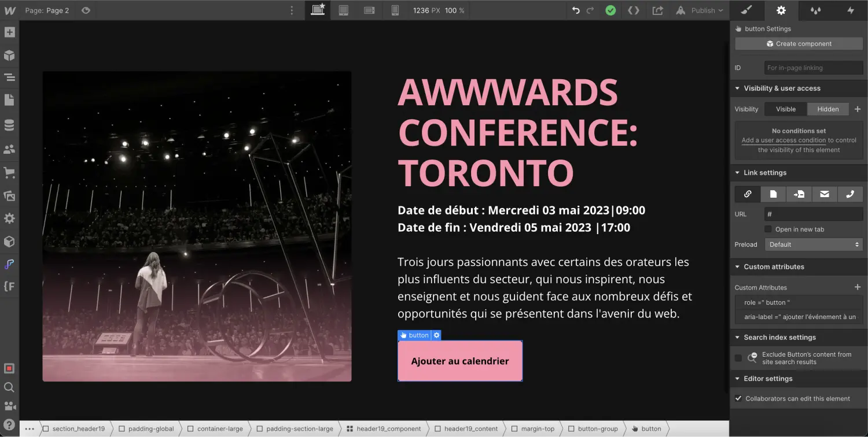Switch to mobile landscape breakpoint

(x=369, y=10)
